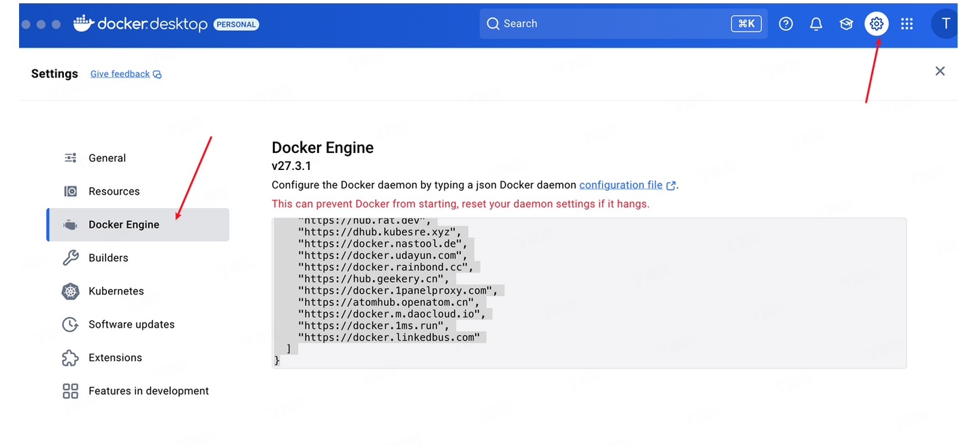Click the Builders wrench icon
Viewport: 980px width, 446px height.
70,258
